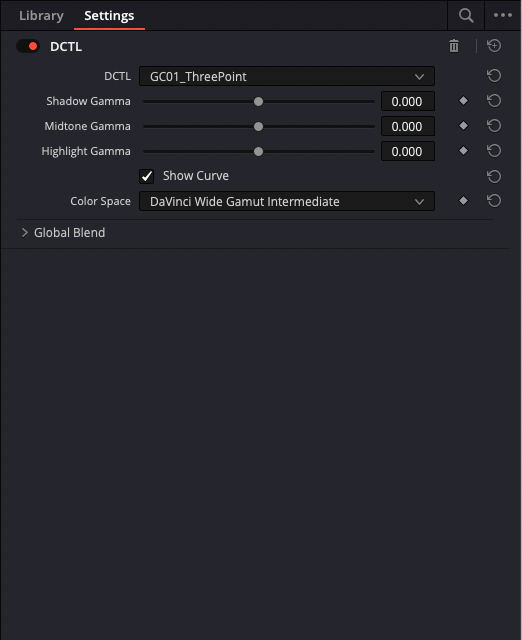The height and width of the screenshot is (640, 522).
Task: Click the Highlight Gamma value field
Action: 408,151
